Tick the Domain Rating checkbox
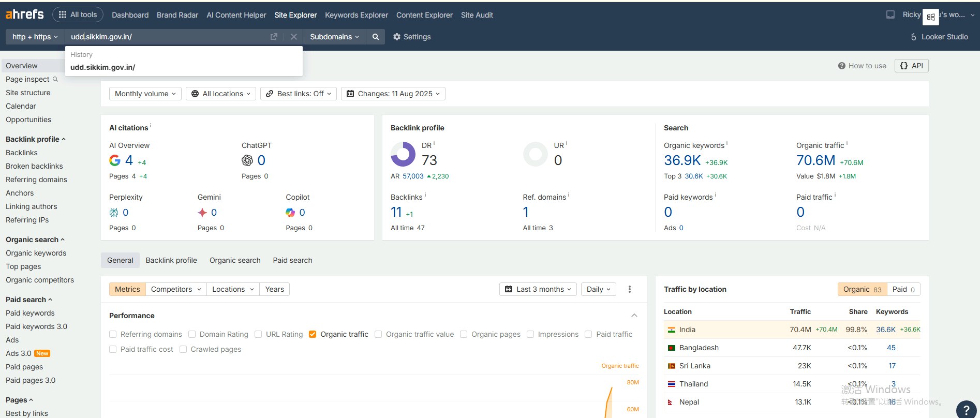The height and width of the screenshot is (418, 980). pyautogui.click(x=192, y=334)
